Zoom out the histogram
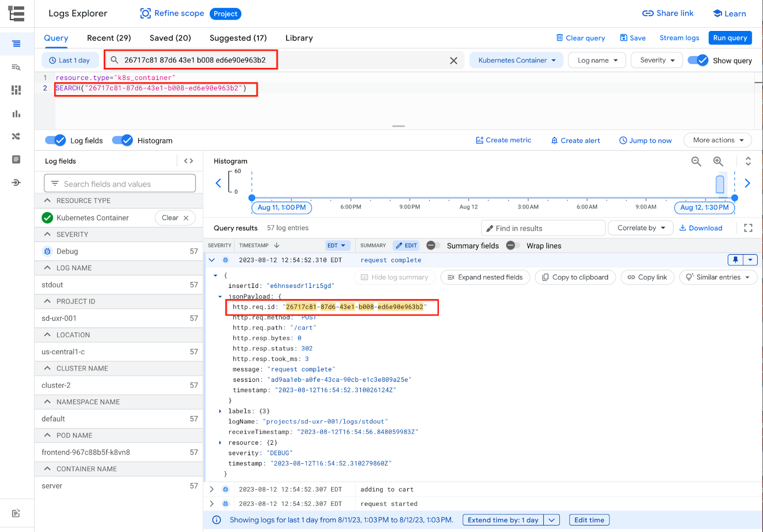The height and width of the screenshot is (532, 763). [696, 162]
